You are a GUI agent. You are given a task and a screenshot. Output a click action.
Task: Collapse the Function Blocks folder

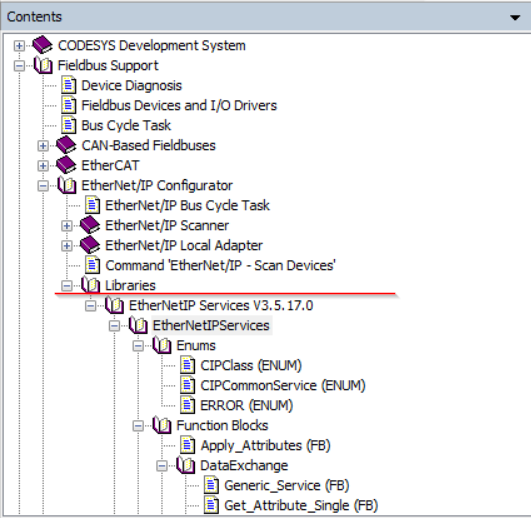138,425
